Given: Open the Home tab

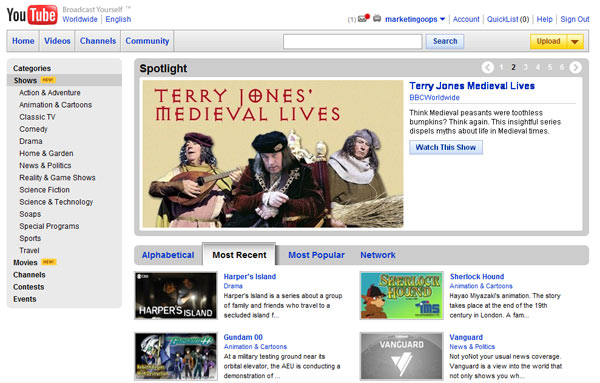Looking at the screenshot, I should click(23, 41).
